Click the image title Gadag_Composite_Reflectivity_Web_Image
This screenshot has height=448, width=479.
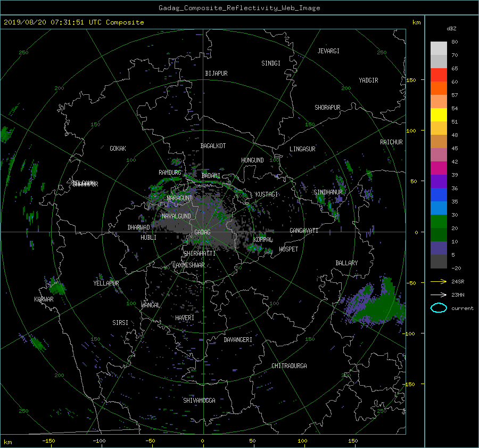239,8
